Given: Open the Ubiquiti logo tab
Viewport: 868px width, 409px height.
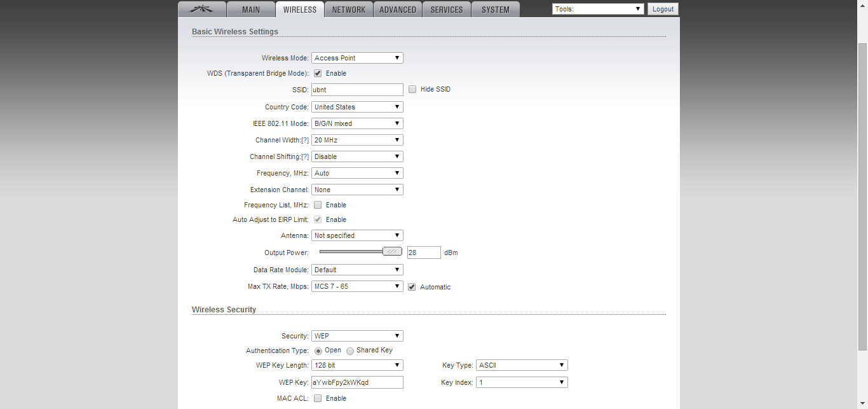Looking at the screenshot, I should [x=203, y=10].
